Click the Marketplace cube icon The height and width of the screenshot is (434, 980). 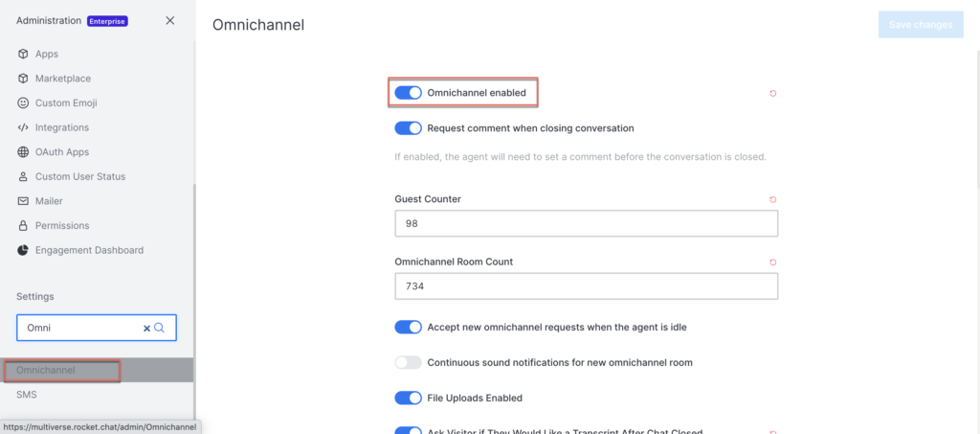point(23,79)
